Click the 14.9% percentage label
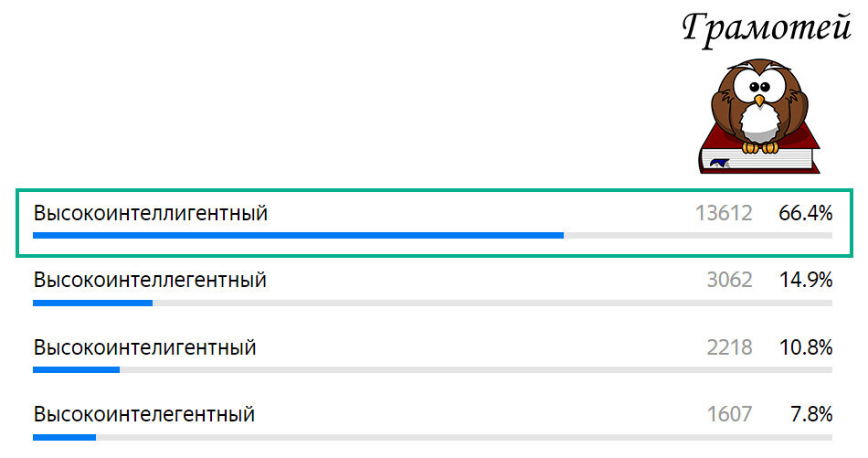Image resolution: width=868 pixels, height=458 pixels. pos(806,281)
